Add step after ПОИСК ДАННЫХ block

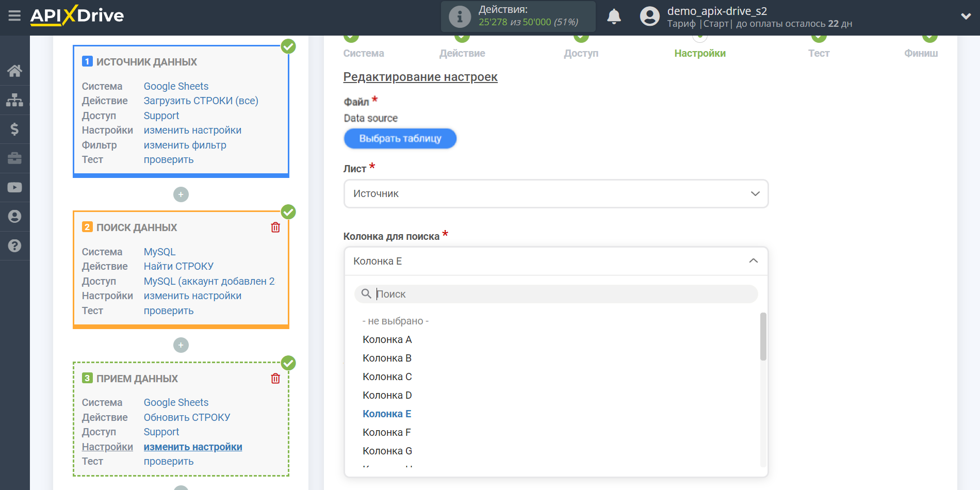(x=181, y=345)
